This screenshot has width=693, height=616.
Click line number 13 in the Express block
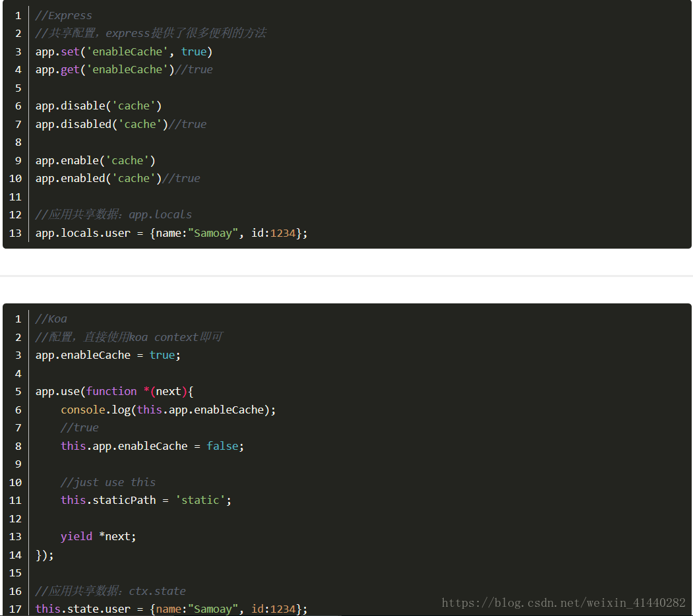pyautogui.click(x=15, y=233)
